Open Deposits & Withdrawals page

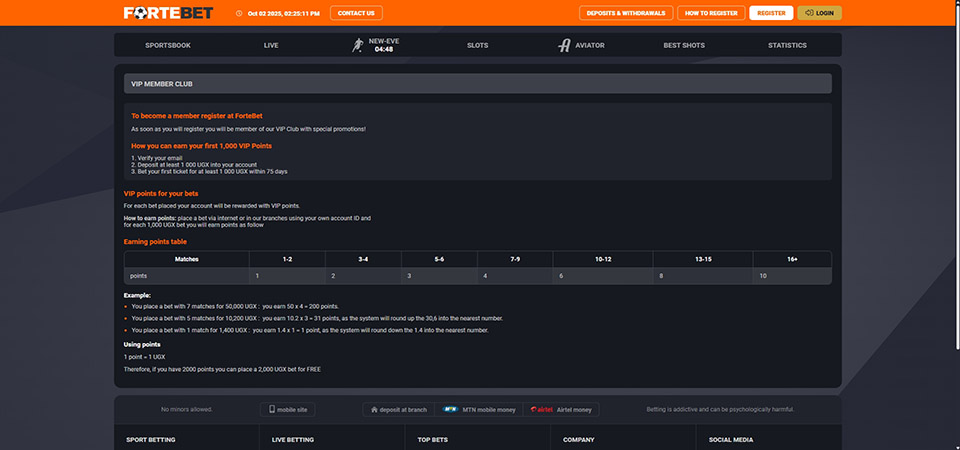pos(625,13)
